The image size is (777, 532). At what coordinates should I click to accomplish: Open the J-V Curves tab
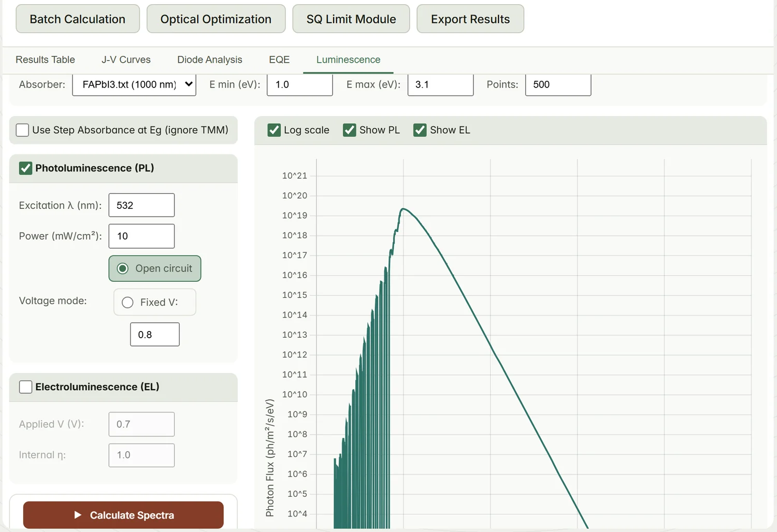click(x=126, y=60)
